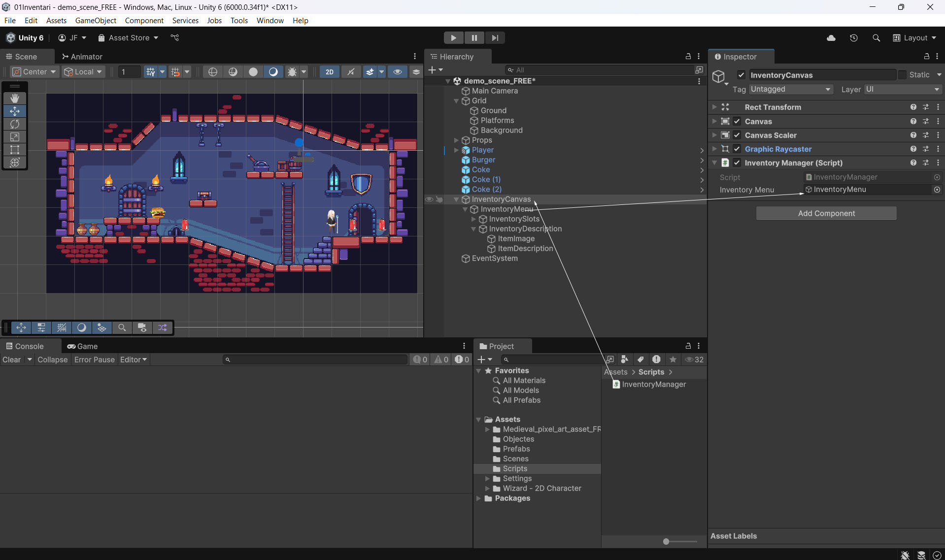The width and height of the screenshot is (945, 560).
Task: Expand the InventorySlots hierarchy item
Action: [x=474, y=219]
